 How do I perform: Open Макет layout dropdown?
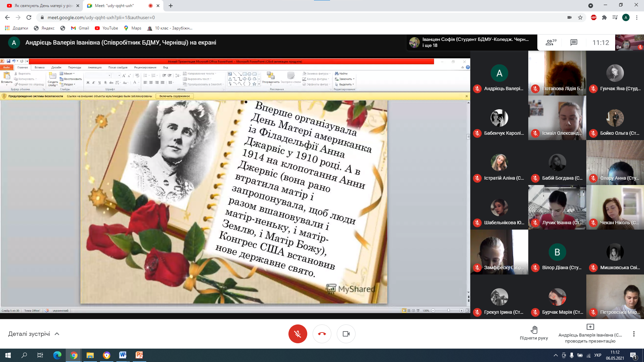coord(67,73)
